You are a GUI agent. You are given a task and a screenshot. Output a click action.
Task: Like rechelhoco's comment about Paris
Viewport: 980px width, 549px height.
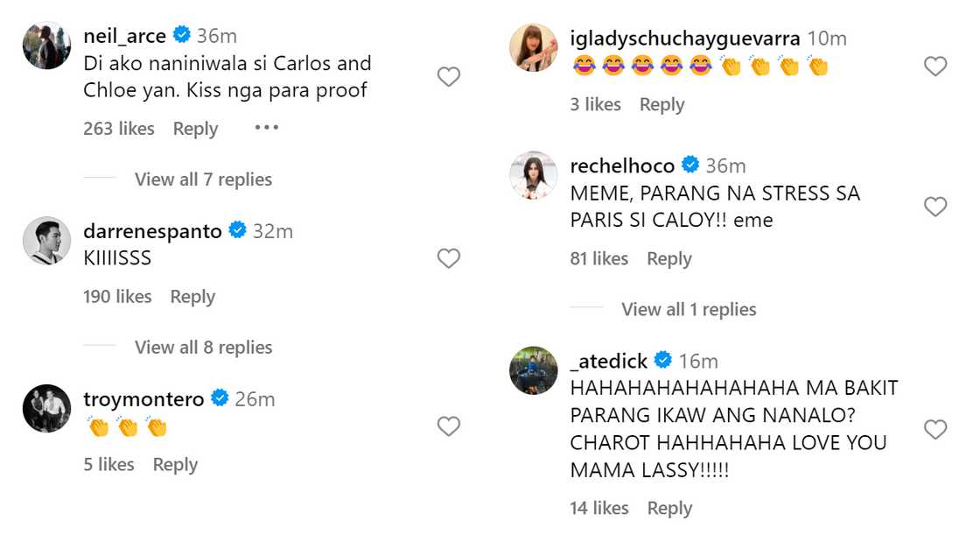935,207
